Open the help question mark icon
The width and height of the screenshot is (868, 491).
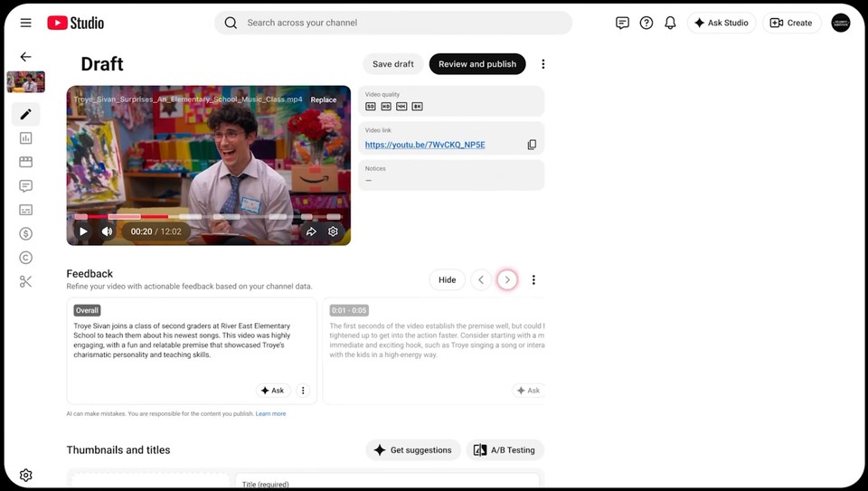(646, 23)
